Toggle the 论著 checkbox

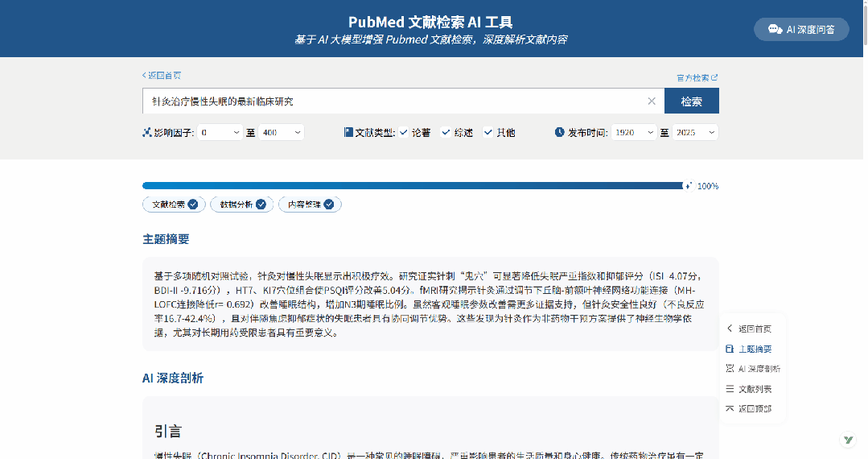(x=404, y=133)
